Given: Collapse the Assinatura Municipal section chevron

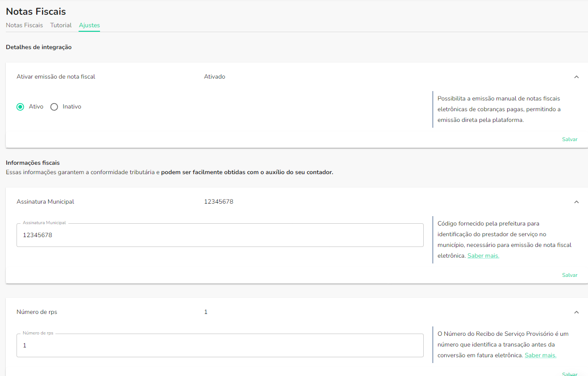Looking at the screenshot, I should pyautogui.click(x=576, y=202).
